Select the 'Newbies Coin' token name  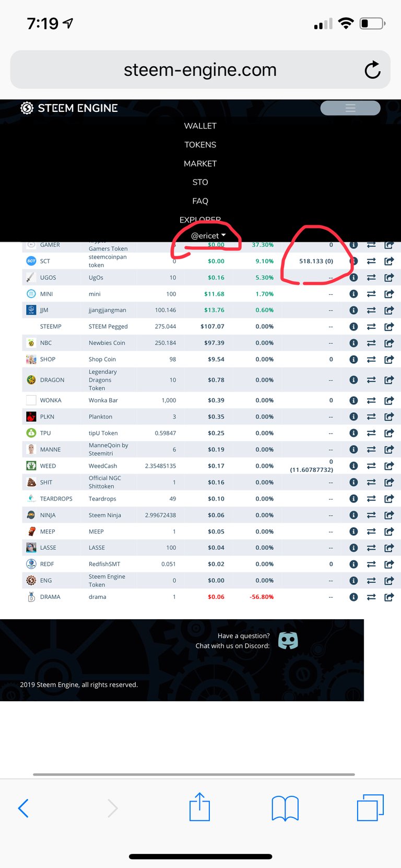pyautogui.click(x=107, y=343)
